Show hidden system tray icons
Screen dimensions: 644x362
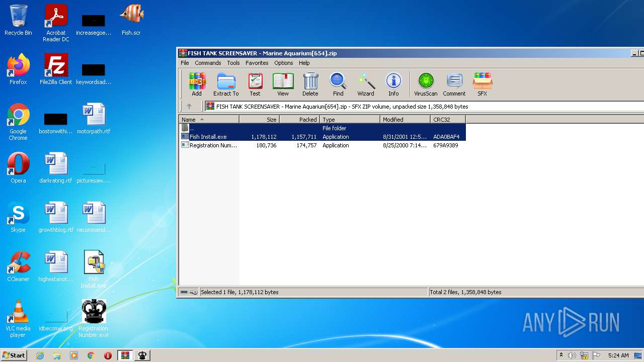tap(561, 355)
